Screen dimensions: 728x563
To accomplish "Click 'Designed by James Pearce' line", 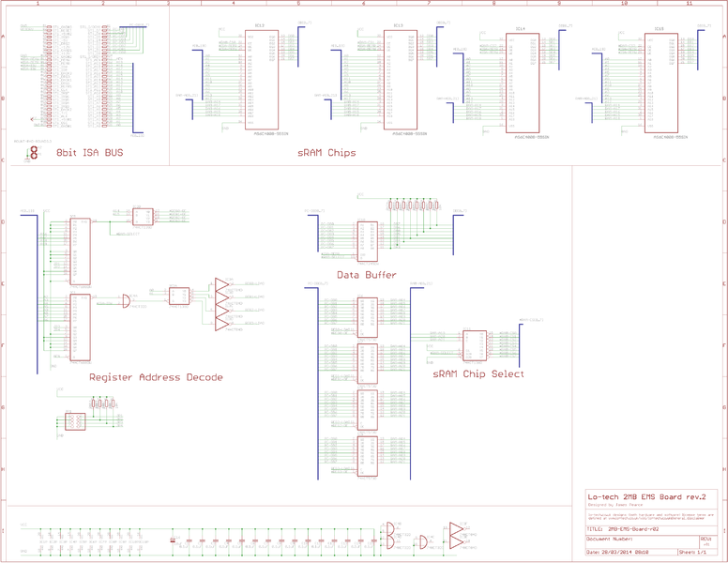I will [615, 505].
